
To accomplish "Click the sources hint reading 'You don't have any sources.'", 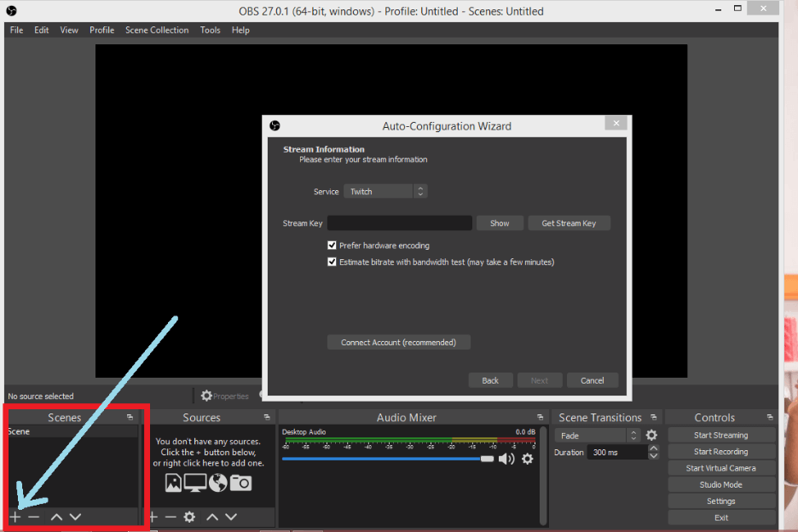I will [208, 442].
